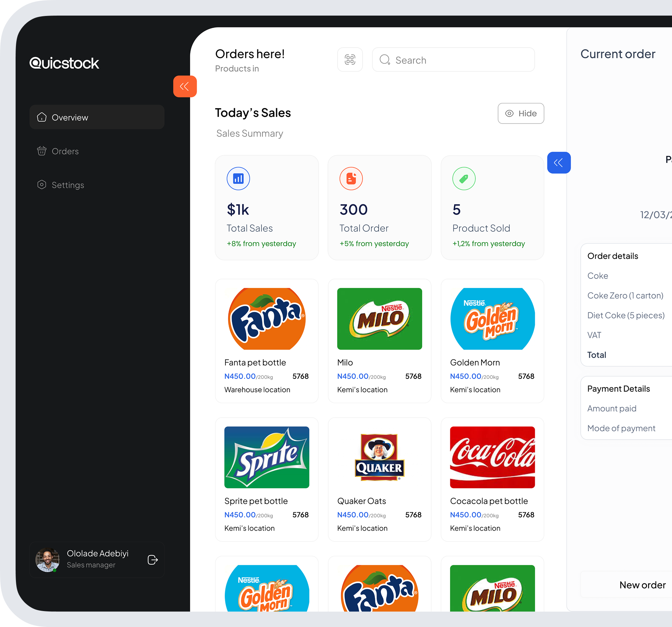The image size is (672, 627).
Task: Open the Overview menu item
Action: click(97, 117)
